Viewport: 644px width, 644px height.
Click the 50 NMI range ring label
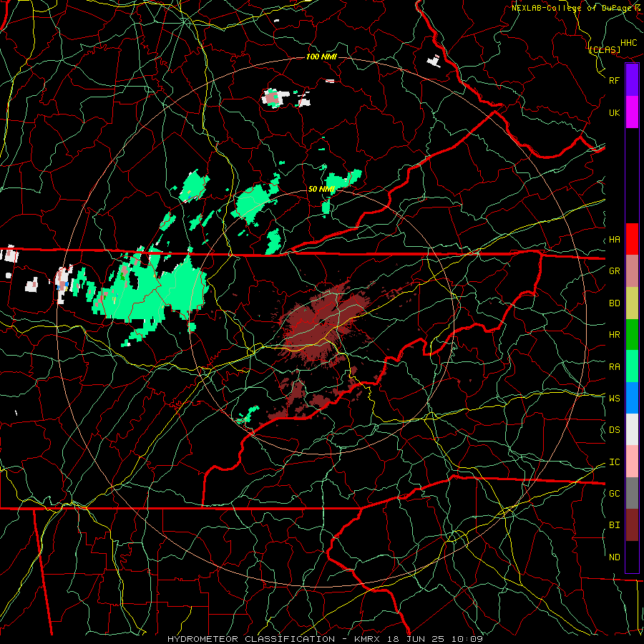pos(321,189)
